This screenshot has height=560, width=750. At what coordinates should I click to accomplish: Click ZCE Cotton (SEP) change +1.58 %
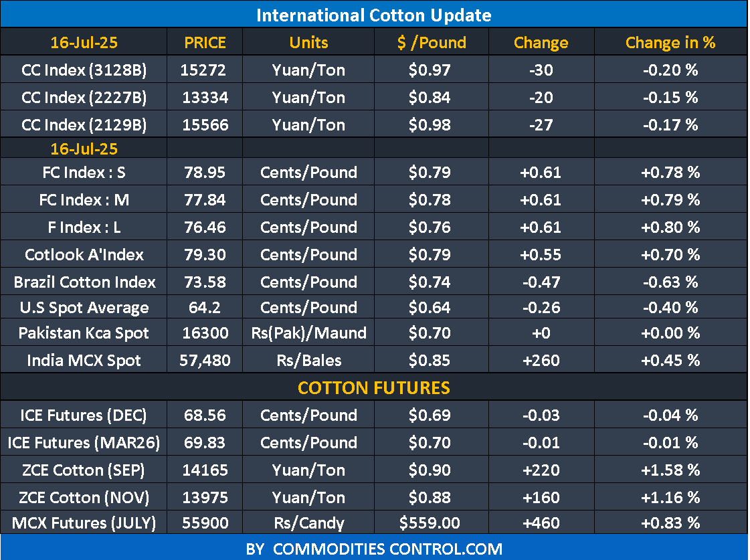[x=670, y=470]
